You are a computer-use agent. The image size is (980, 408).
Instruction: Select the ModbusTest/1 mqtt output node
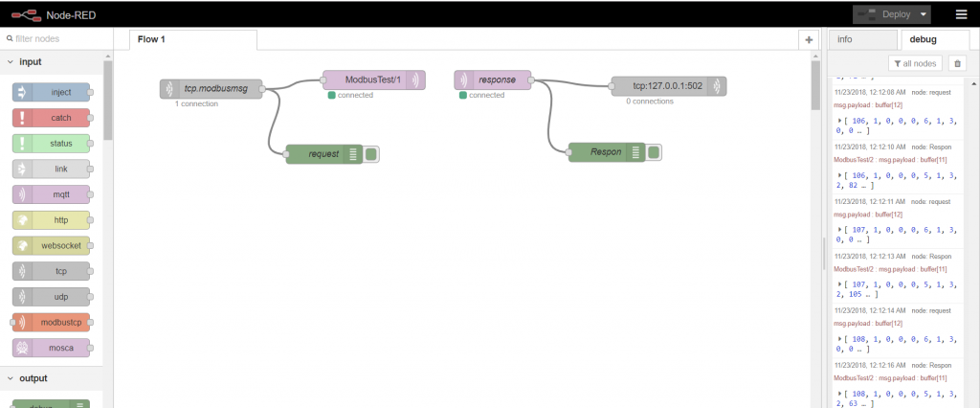point(374,80)
